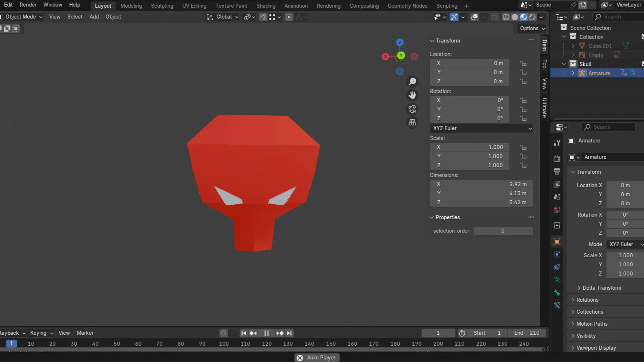The width and height of the screenshot is (644, 362).
Task: Toggle proportional editing in the header
Action: (x=289, y=17)
